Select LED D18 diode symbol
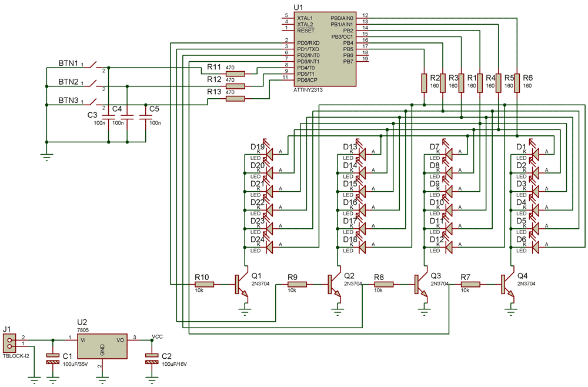The image size is (588, 387). click(x=362, y=246)
